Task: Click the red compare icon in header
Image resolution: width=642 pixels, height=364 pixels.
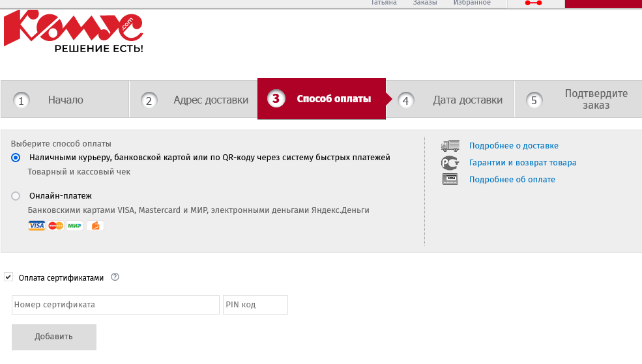Action: pos(533,3)
